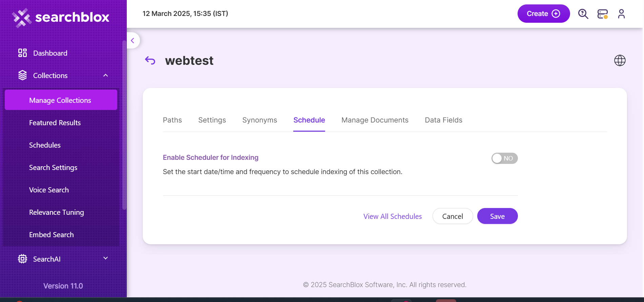Screen dimensions: 644x302
Task: Open the search test magnifier icon
Action: [x=583, y=14]
